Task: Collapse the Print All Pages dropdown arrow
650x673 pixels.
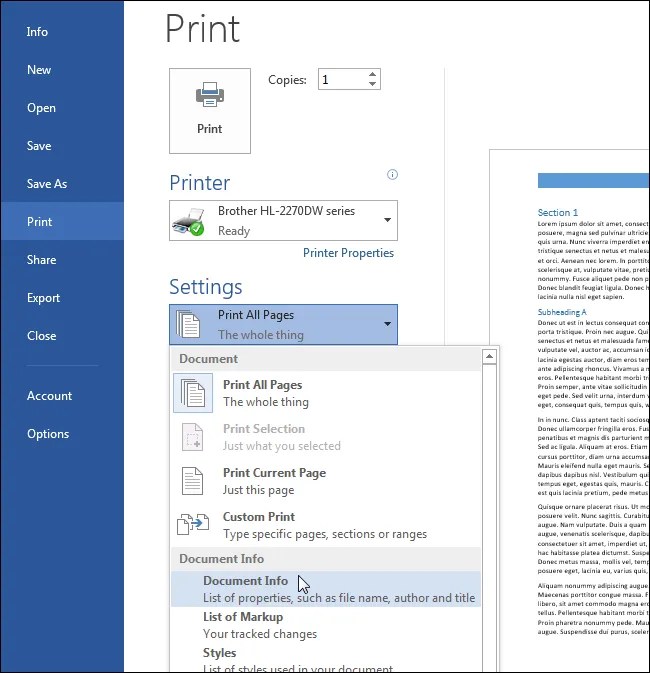Action: (x=387, y=324)
